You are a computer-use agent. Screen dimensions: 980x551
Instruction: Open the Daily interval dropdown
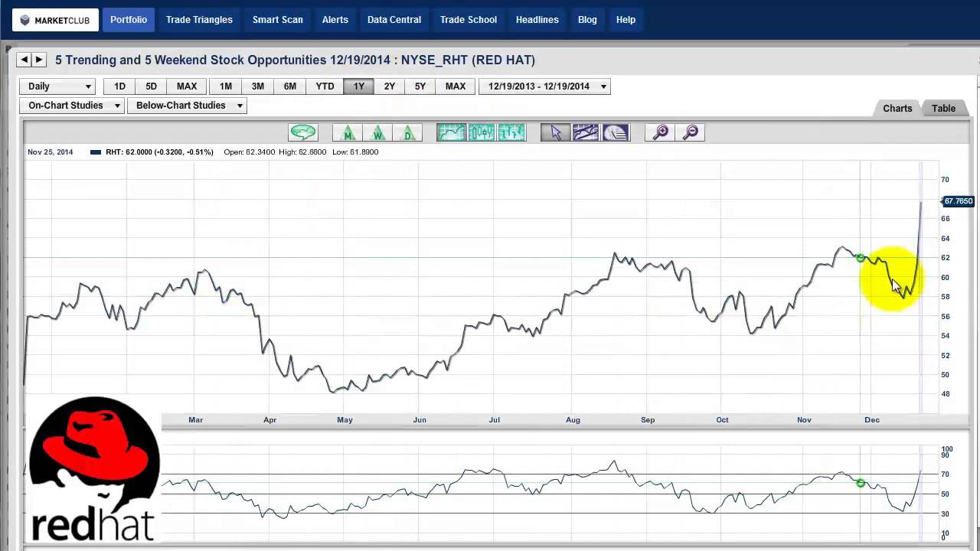point(58,86)
